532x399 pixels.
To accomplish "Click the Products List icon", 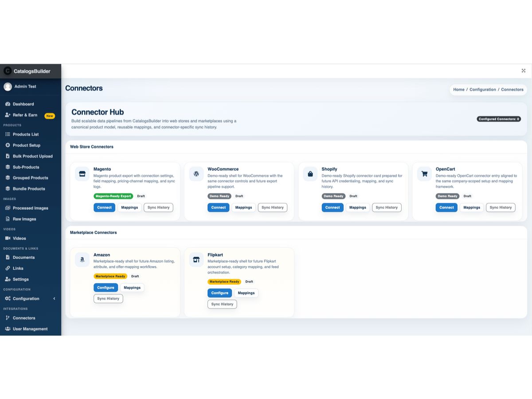I will pos(8,134).
